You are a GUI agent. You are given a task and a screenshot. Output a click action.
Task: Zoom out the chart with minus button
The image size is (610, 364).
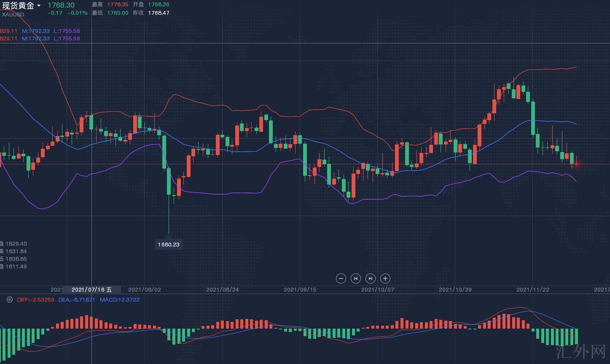point(341,278)
